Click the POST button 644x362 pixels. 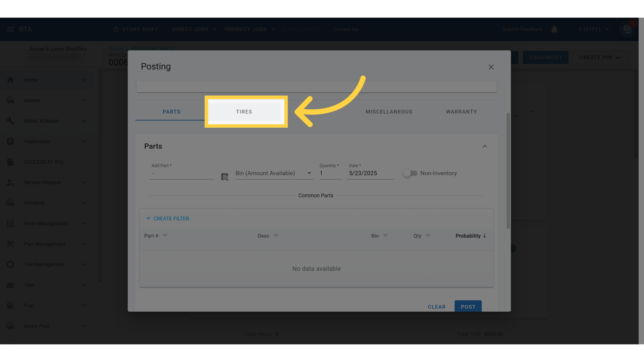tap(468, 306)
